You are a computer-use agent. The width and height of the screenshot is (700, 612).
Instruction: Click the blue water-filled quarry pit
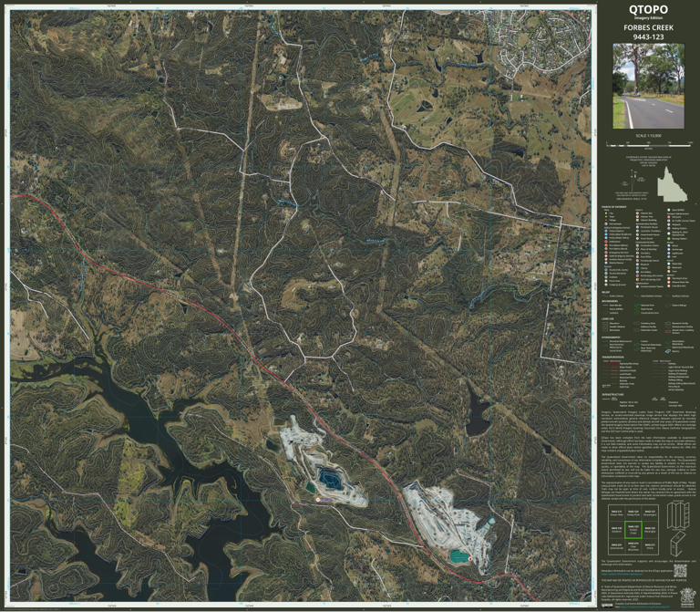coord(331,478)
